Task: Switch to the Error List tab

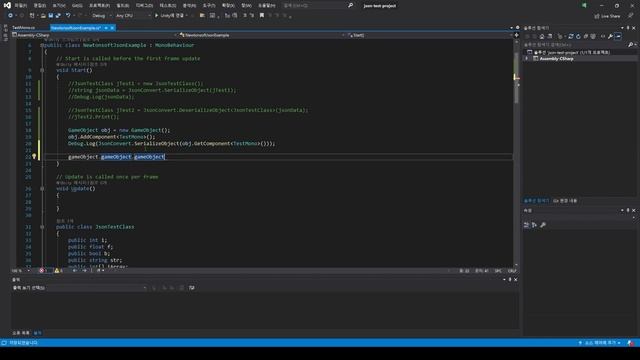Action: [21, 333]
